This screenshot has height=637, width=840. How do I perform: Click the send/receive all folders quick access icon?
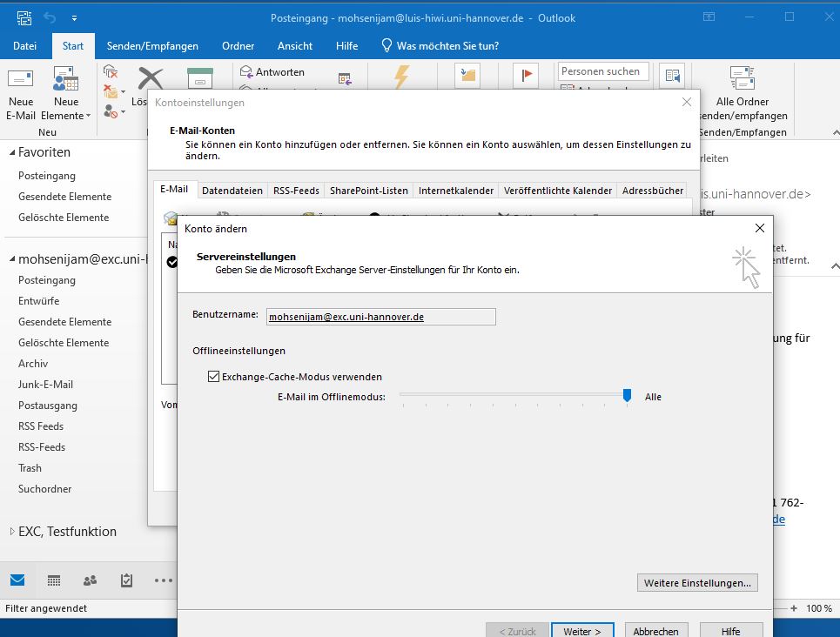(x=24, y=17)
